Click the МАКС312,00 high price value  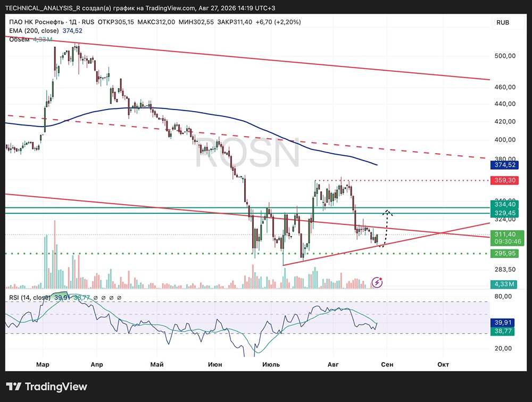pyautogui.click(x=156, y=22)
